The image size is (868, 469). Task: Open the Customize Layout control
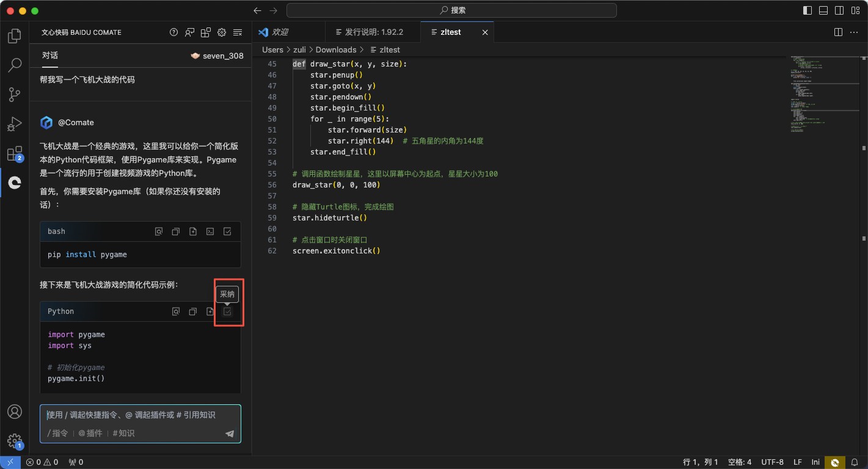(x=855, y=10)
